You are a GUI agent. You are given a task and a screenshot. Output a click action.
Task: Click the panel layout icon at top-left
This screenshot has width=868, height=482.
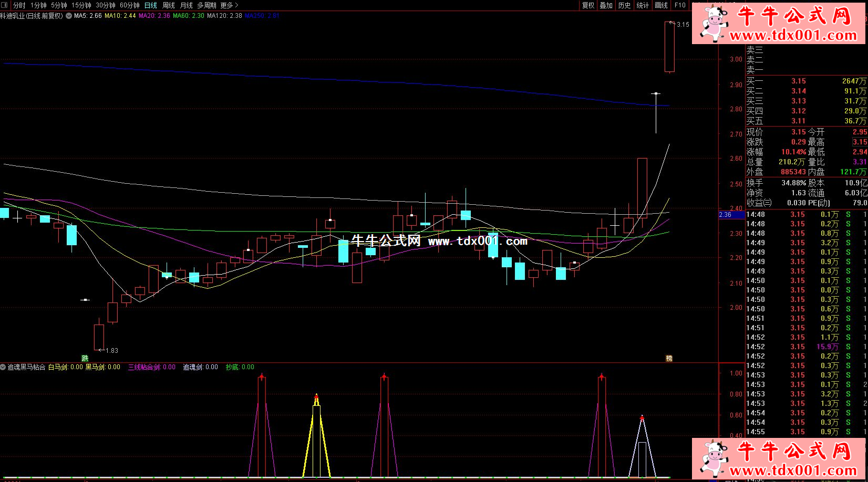(x=5, y=5)
